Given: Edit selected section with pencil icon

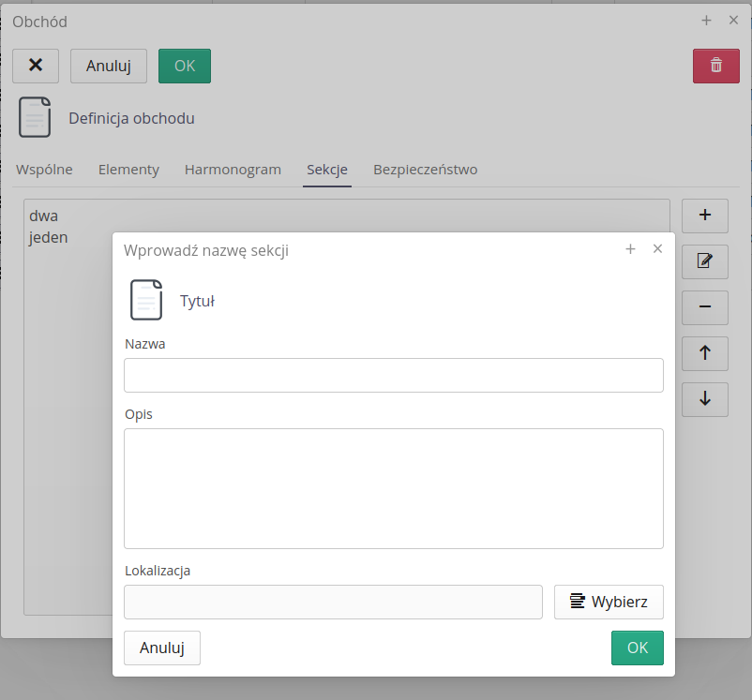Looking at the screenshot, I should click(x=705, y=261).
